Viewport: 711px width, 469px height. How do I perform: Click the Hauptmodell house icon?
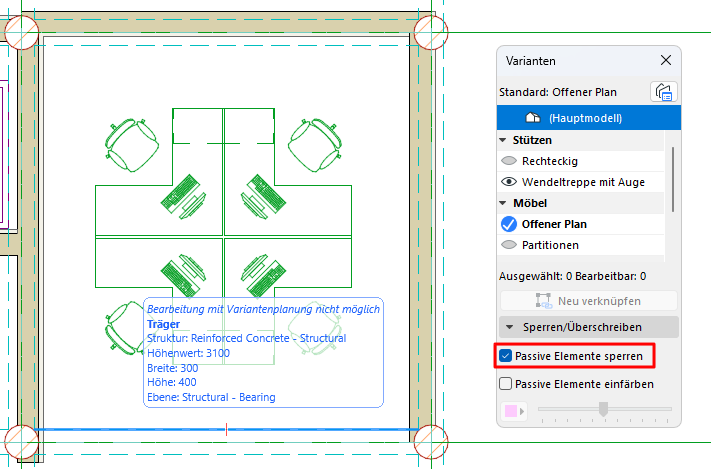533,118
